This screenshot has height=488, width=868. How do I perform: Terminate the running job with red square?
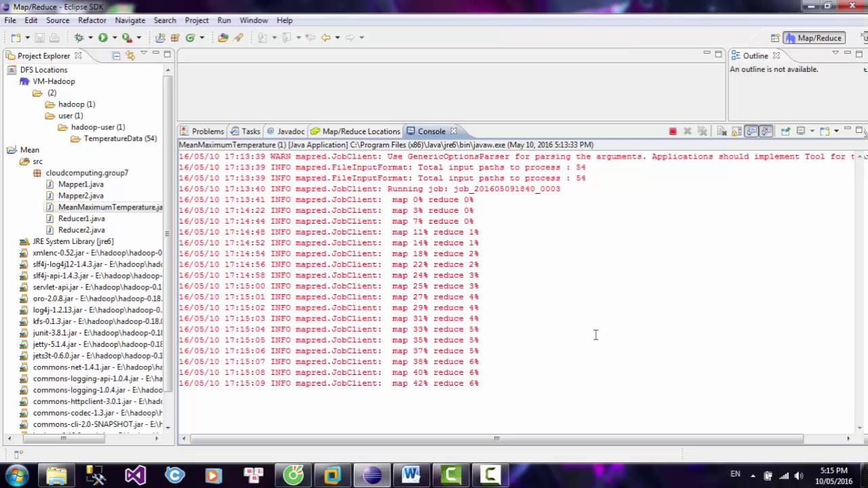[673, 131]
